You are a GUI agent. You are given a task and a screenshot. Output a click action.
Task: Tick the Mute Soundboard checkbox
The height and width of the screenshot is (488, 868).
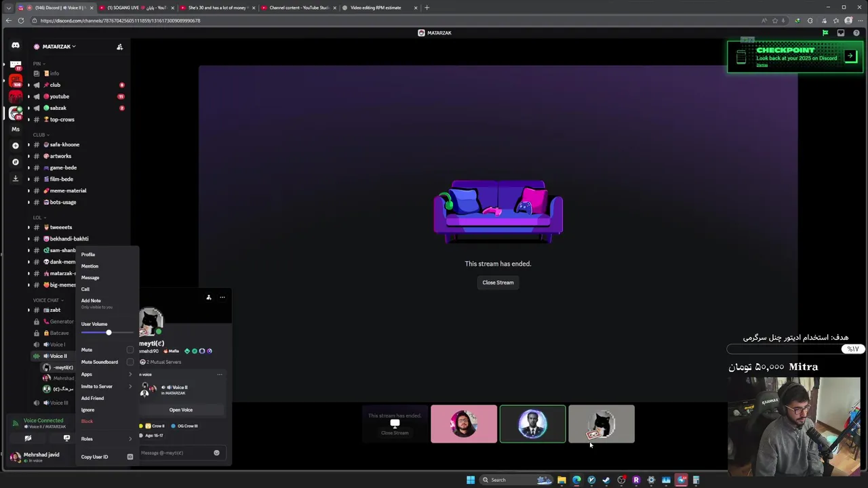pyautogui.click(x=130, y=362)
